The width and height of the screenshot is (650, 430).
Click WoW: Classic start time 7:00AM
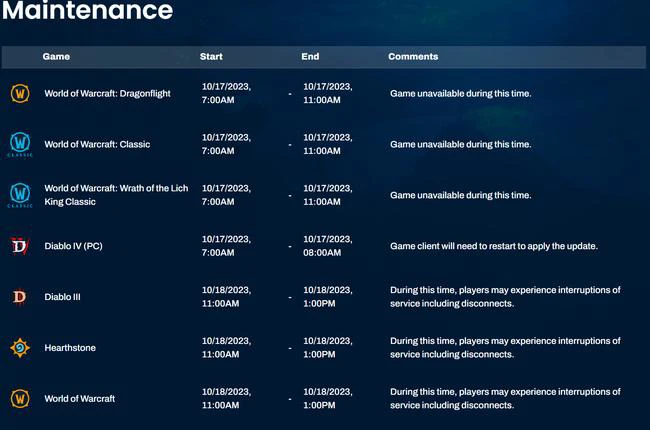coord(226,144)
